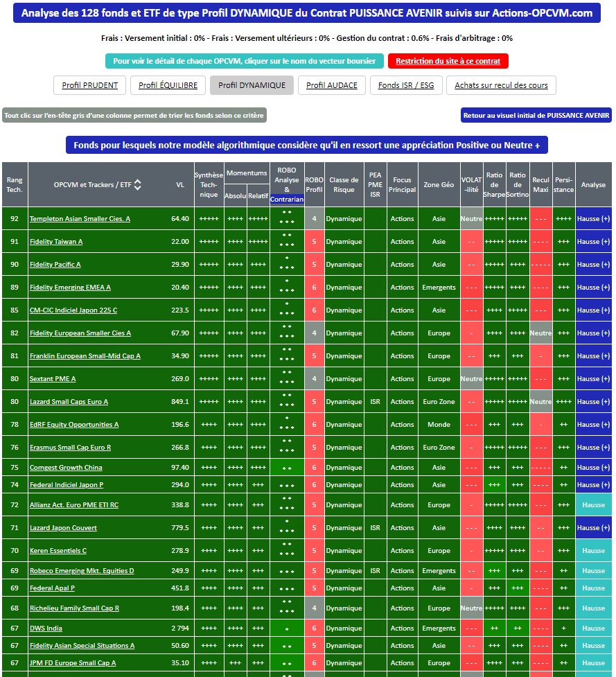
Task: Sort by Ratio de Sharpe header
Action: pos(494,185)
